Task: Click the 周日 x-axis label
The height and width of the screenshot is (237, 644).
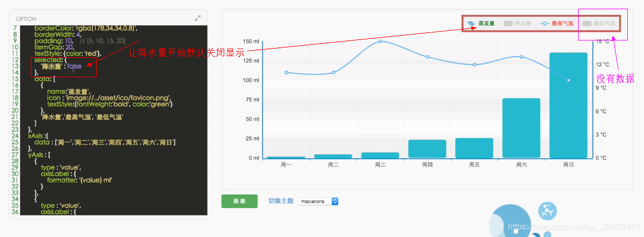Action: click(x=568, y=165)
